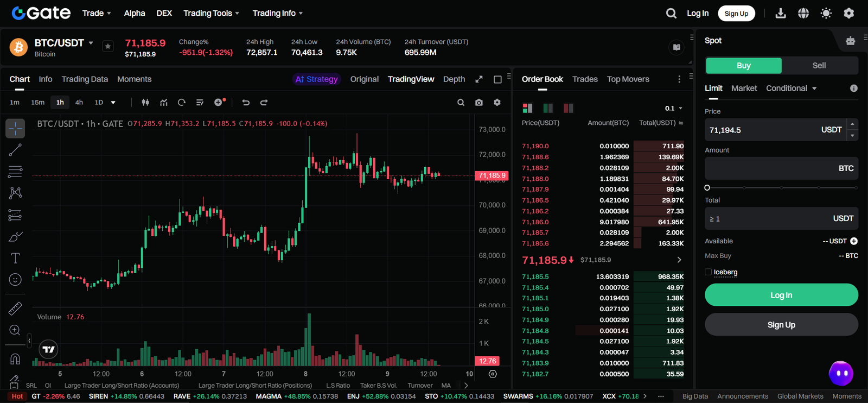This screenshot has width=868, height=403.
Task: Open the header settings gear icon
Action: [849, 14]
